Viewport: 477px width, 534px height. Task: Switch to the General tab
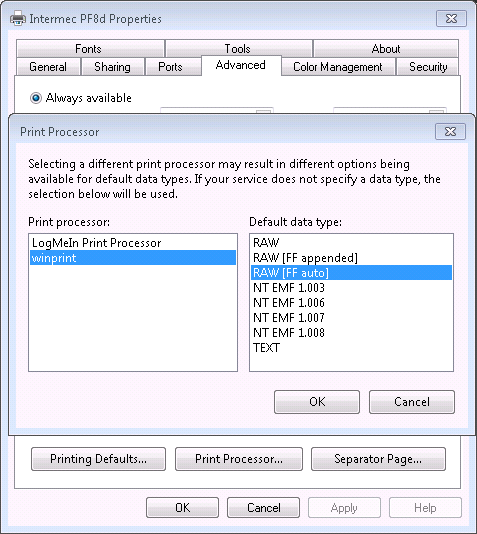48,67
